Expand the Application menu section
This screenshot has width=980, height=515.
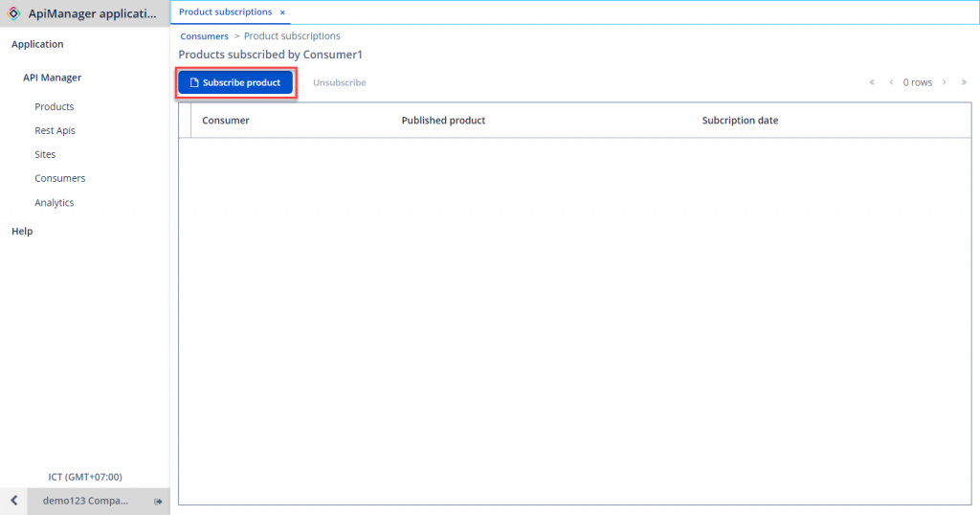click(x=37, y=44)
